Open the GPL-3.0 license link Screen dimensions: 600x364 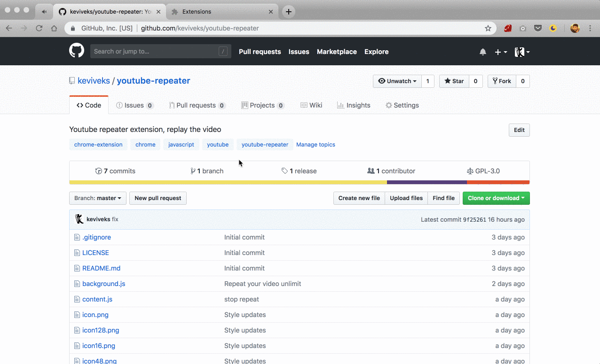point(483,171)
